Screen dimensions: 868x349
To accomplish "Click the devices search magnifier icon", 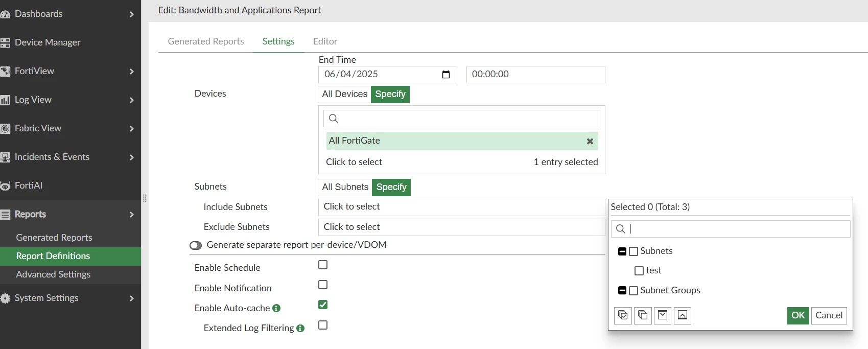I will (x=334, y=119).
